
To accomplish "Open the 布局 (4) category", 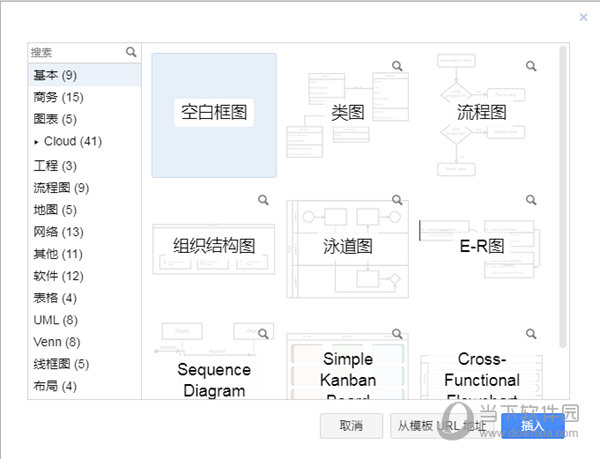I will 85,386.
